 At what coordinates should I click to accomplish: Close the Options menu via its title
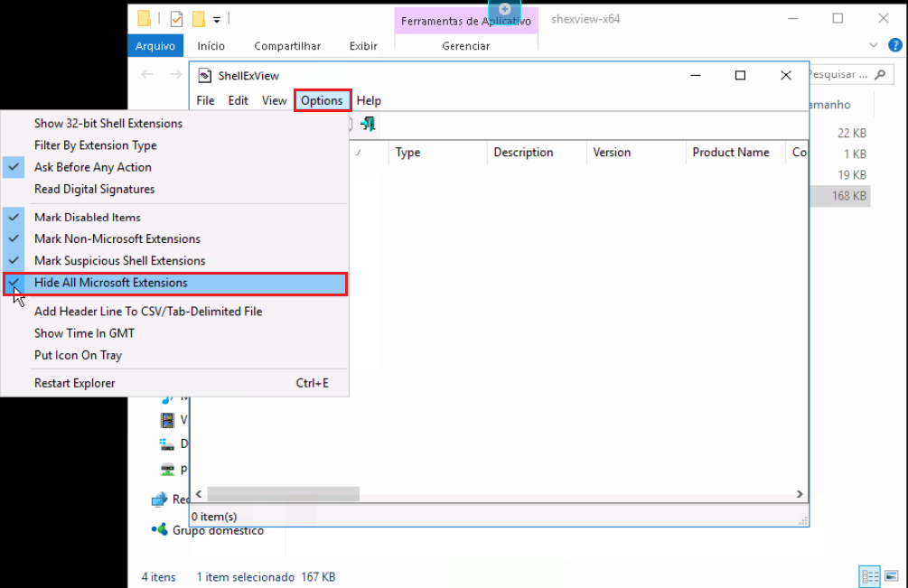click(322, 100)
